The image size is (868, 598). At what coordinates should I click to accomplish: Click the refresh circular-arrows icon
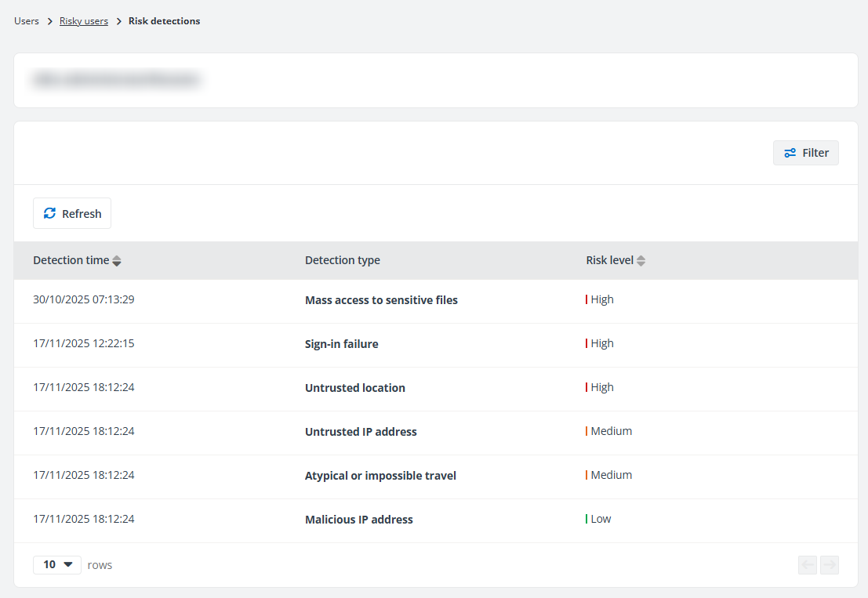pos(49,212)
